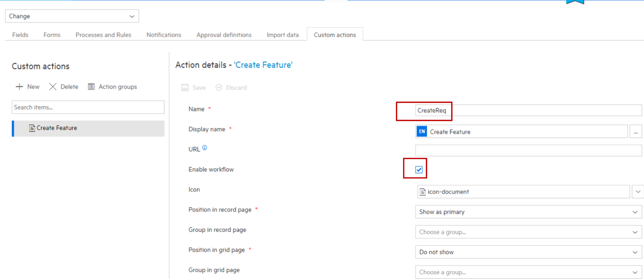This screenshot has height=279, width=644.
Task: Open the Processes and Rules tab
Action: (x=103, y=35)
